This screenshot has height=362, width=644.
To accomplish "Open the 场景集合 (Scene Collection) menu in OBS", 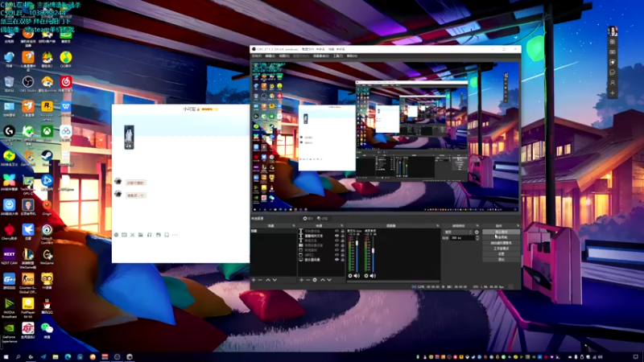I will pos(320,56).
